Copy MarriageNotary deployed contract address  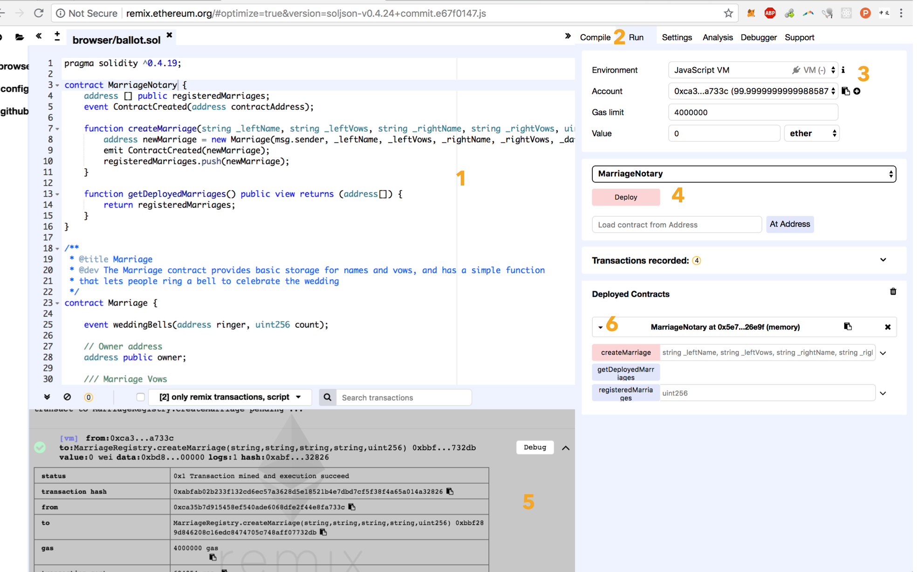[x=848, y=327]
